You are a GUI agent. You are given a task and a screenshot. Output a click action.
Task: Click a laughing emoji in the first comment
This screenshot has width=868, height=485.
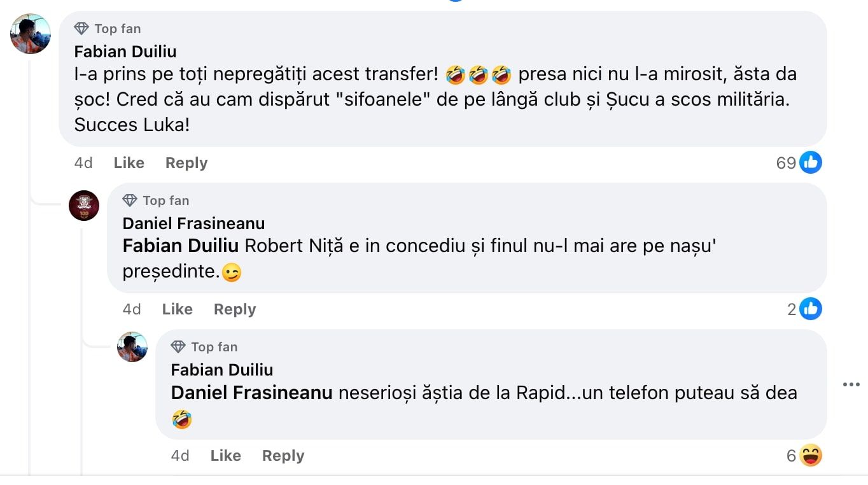(x=456, y=73)
